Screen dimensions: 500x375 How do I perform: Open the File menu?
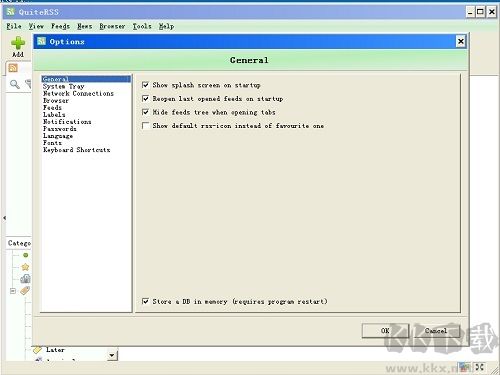[14, 26]
